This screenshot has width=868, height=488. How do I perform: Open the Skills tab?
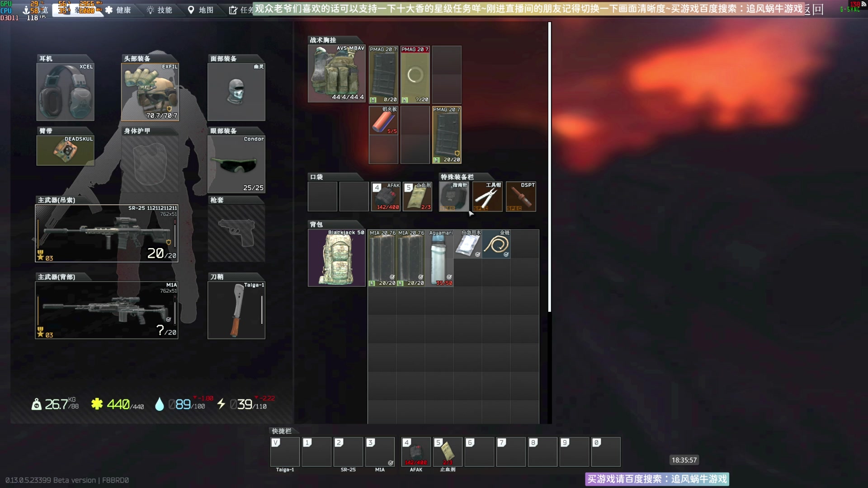pyautogui.click(x=160, y=10)
